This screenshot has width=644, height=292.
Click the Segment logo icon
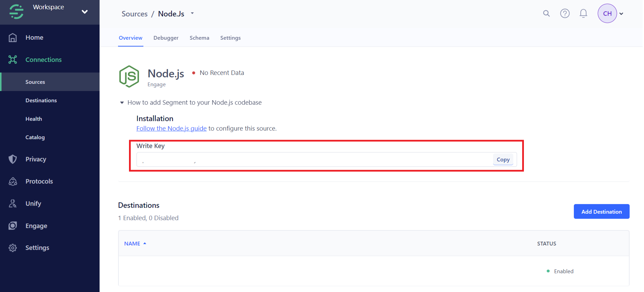[x=16, y=12]
